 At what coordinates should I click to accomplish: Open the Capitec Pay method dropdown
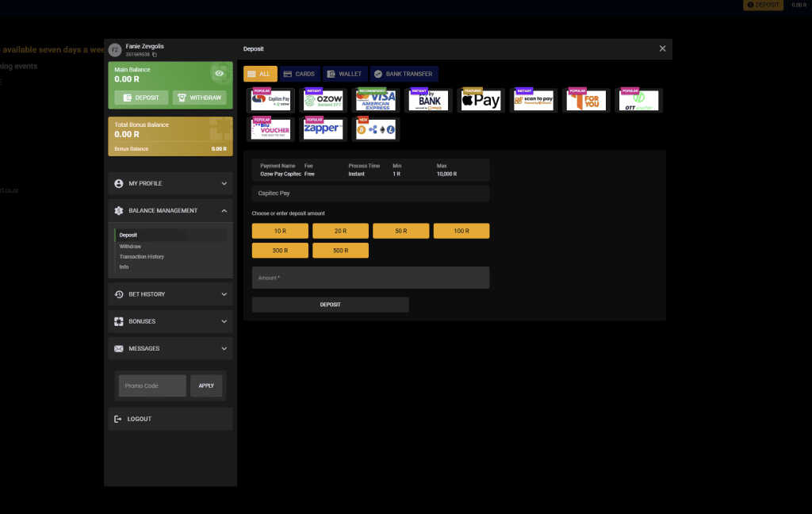(370, 194)
